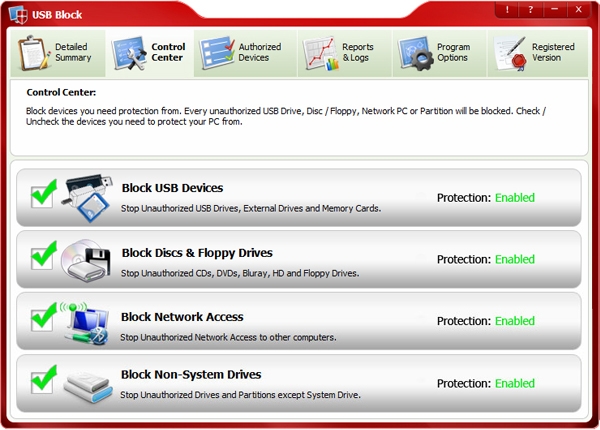Click the 'Stop Unauthorized Network Access' description

(x=228, y=337)
